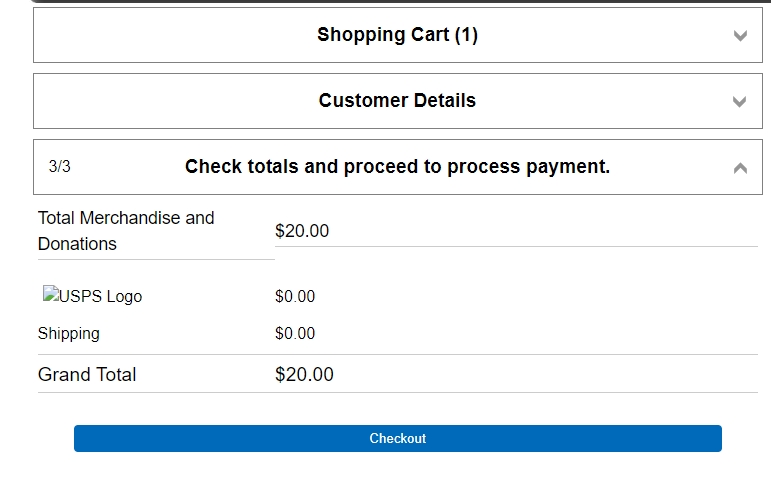Click the 3/3 step indicator
Screen dimensions: 771x484
tap(60, 167)
